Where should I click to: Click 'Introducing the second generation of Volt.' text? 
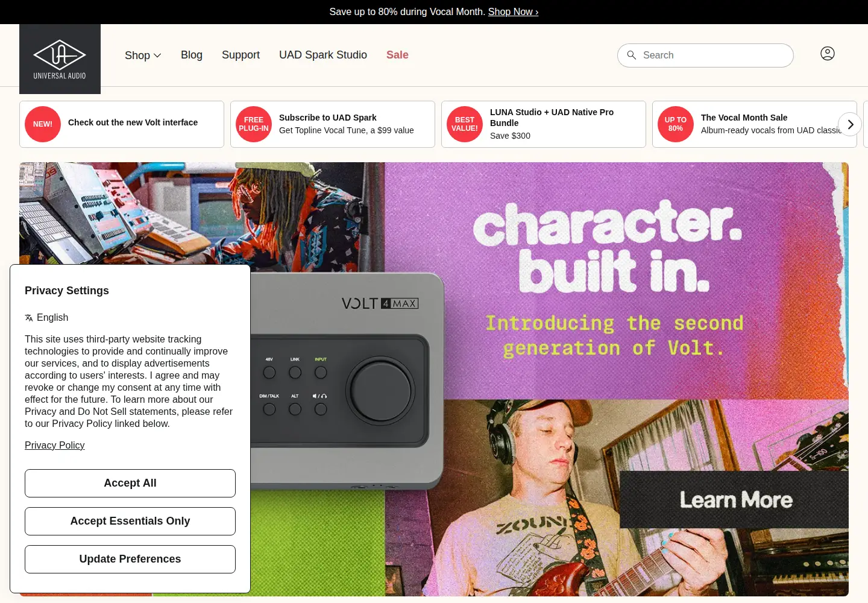[614, 336]
